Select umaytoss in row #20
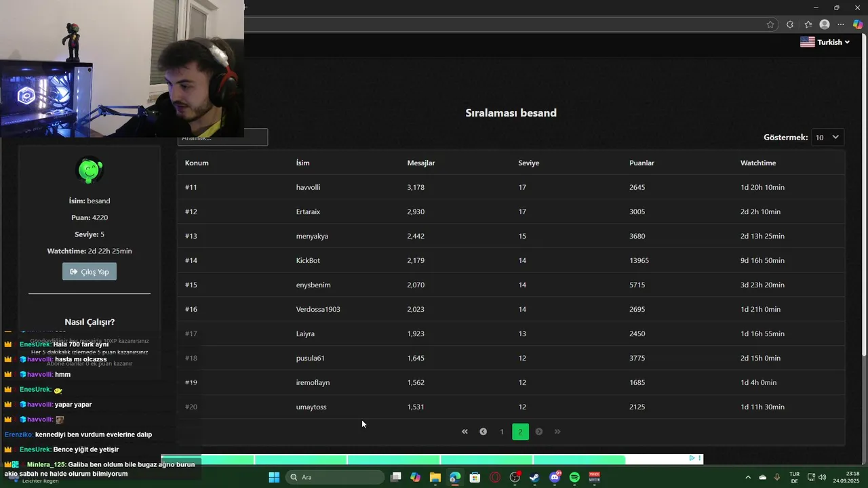This screenshot has width=868, height=488. 311,407
